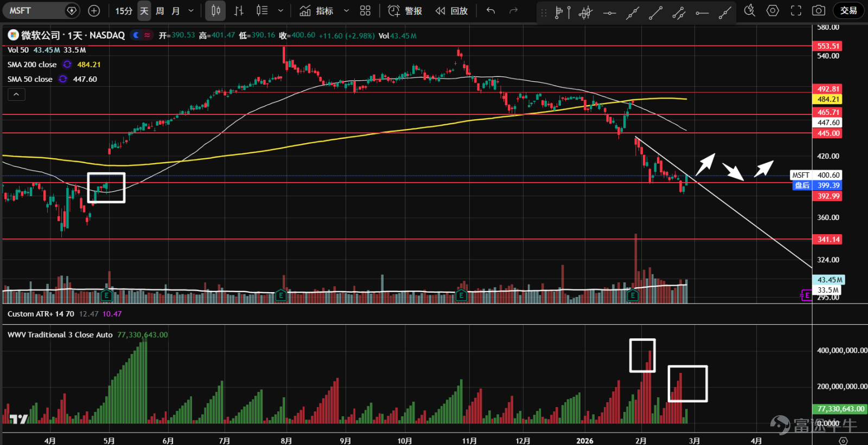Screen dimensions: 868x445
Task: Click the 2026 date axis label
Action: [x=585, y=441]
